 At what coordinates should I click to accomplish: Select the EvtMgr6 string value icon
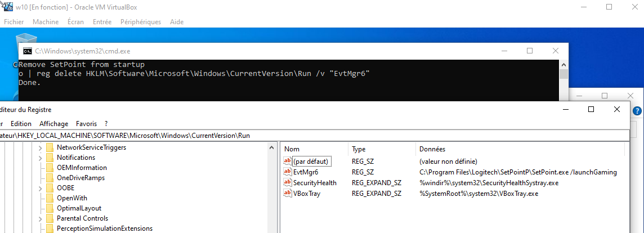[x=288, y=172]
